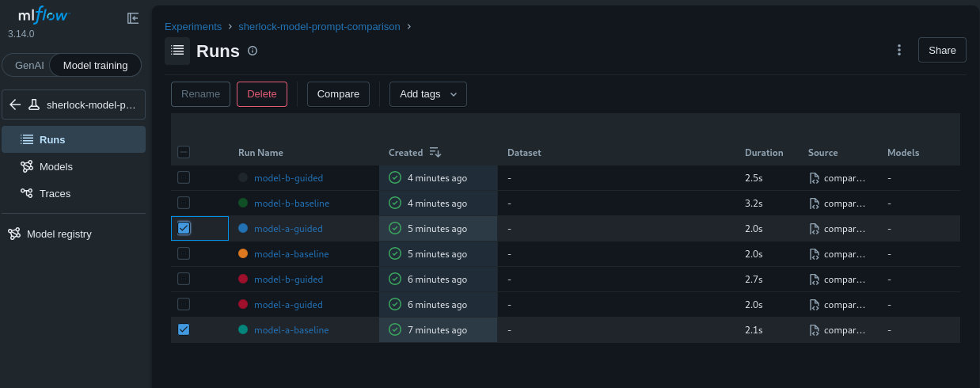Click orange color dot of model-a-baseline run

(x=243, y=253)
